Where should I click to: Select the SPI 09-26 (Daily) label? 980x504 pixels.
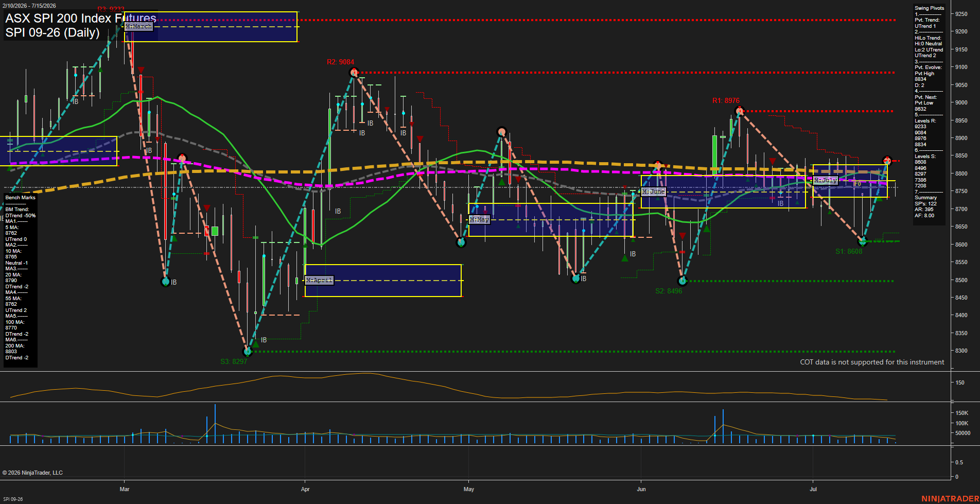click(52, 32)
